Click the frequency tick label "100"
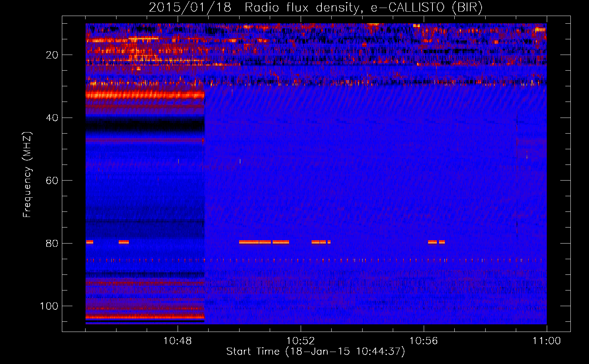The image size is (589, 364). (49, 306)
